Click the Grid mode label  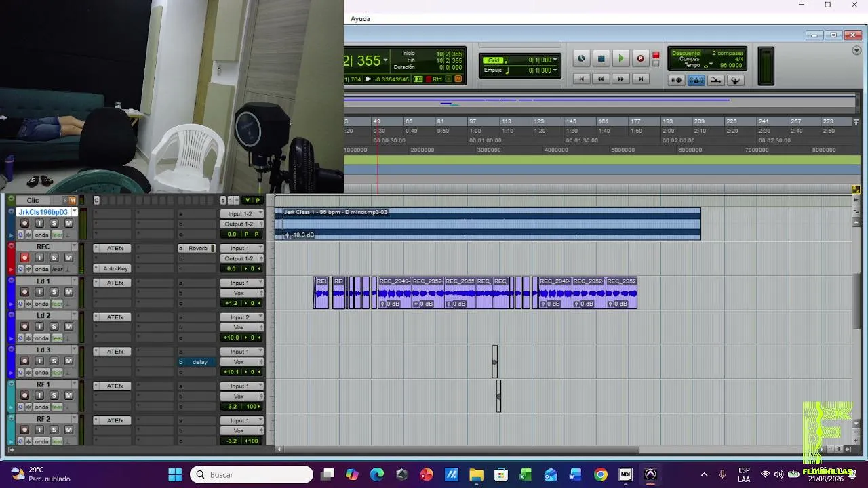point(494,60)
